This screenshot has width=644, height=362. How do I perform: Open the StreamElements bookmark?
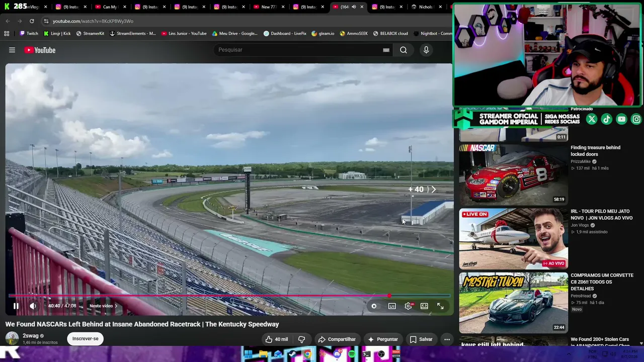[x=132, y=34]
